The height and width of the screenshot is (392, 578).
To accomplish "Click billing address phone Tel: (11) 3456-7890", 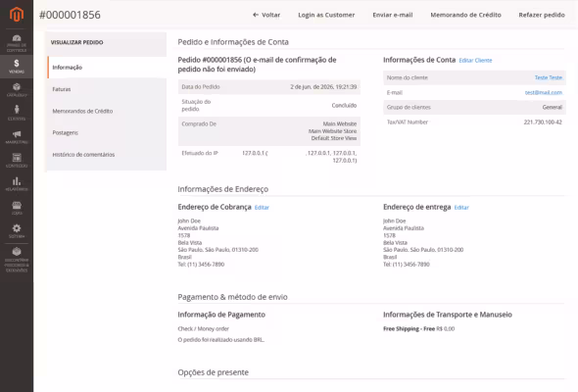I will point(201,265).
